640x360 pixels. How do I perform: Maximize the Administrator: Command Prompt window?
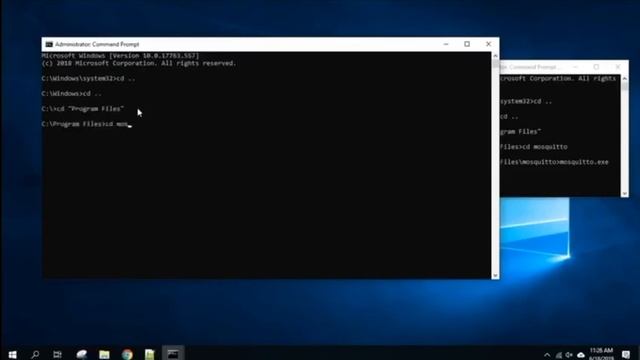[467, 44]
